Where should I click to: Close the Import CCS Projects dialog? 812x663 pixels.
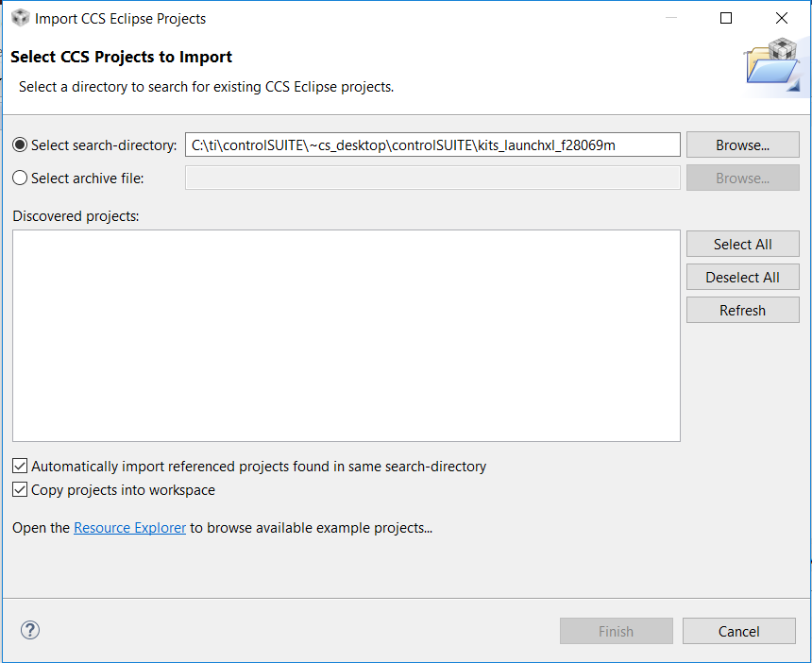782,18
